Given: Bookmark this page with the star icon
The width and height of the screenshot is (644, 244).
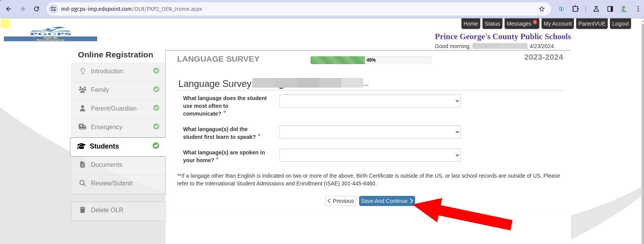Looking at the screenshot, I should pos(541,9).
